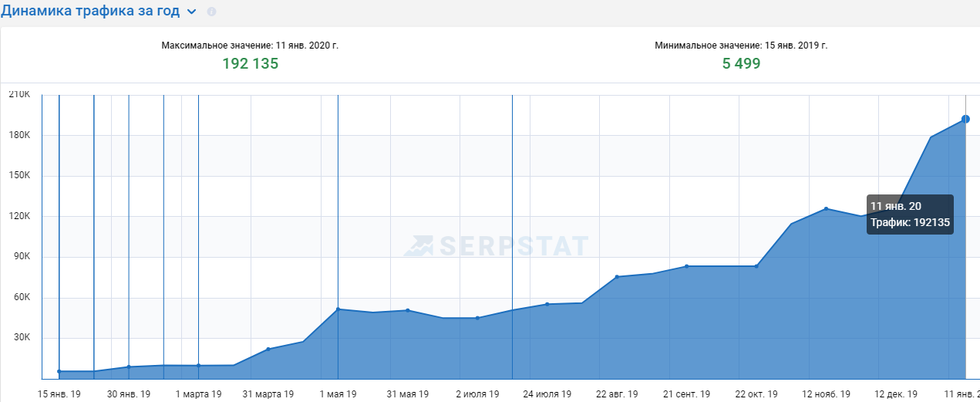Screen dimensions: 980x402
Task: Select the data point at 22 авг. 19
Action: (617, 276)
